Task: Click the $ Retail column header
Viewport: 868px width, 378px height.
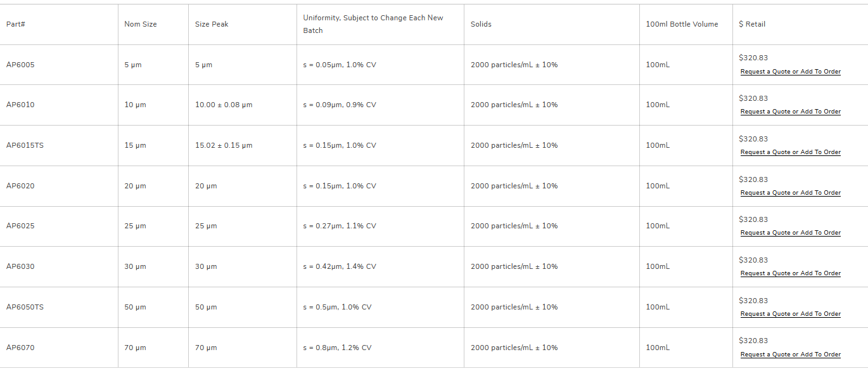Action: 752,24
